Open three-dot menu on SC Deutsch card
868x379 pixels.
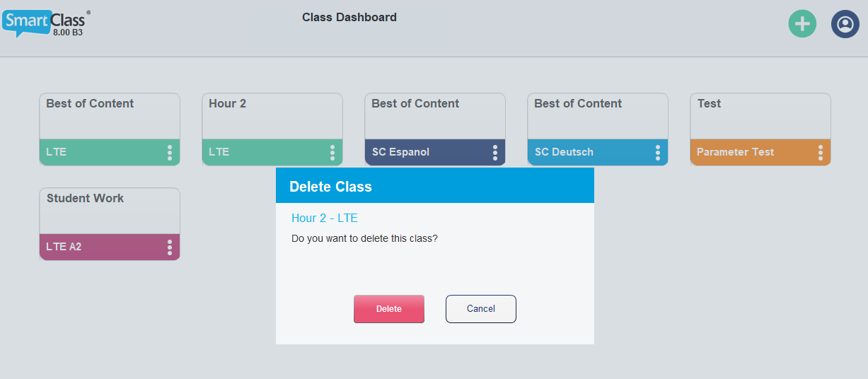point(658,153)
